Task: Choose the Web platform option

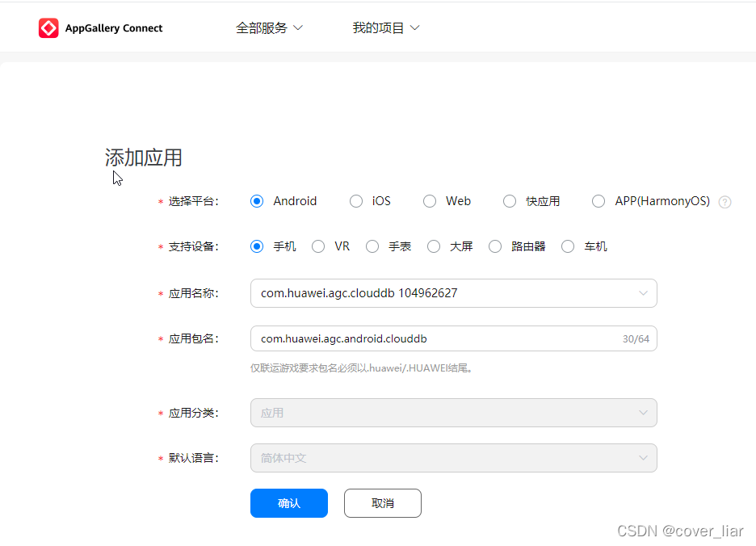Action: point(430,201)
